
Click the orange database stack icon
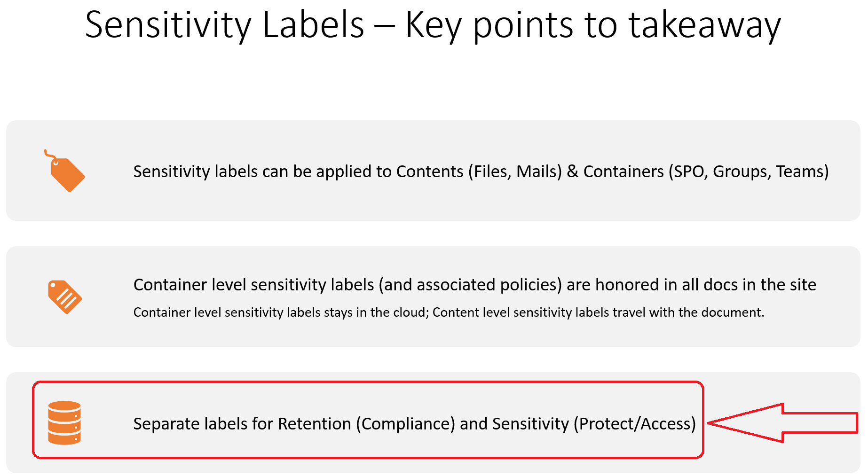click(x=64, y=422)
